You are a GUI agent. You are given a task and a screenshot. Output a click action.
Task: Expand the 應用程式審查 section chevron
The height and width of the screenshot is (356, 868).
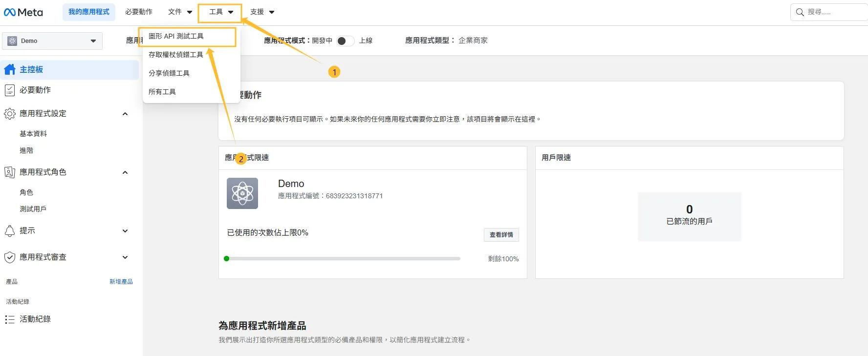coord(125,257)
